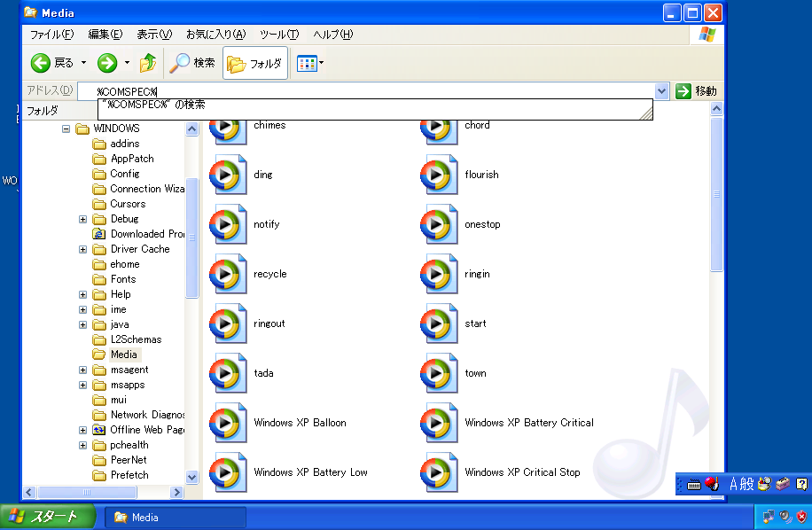Open the Back button history arrow

click(x=84, y=63)
